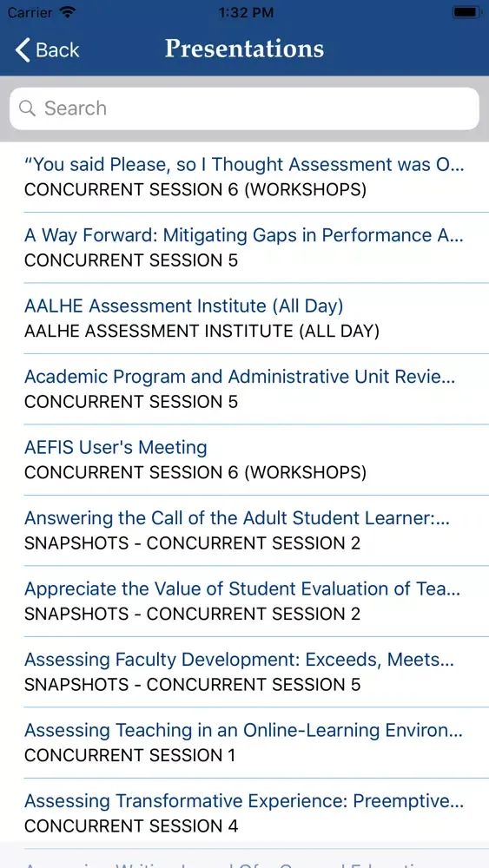Select Assessing Faculty Development presentation
This screenshot has width=489, height=868.
point(244,672)
